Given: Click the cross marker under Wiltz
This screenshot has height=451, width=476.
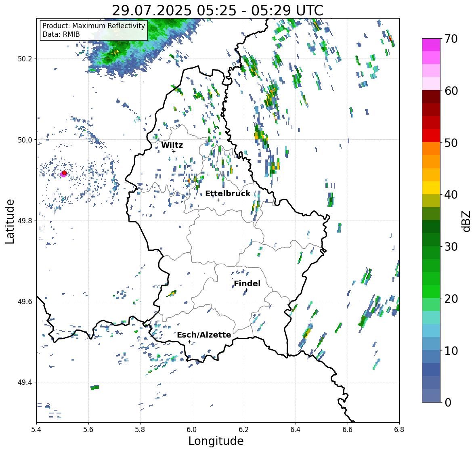Looking at the screenshot, I should 174,151.
